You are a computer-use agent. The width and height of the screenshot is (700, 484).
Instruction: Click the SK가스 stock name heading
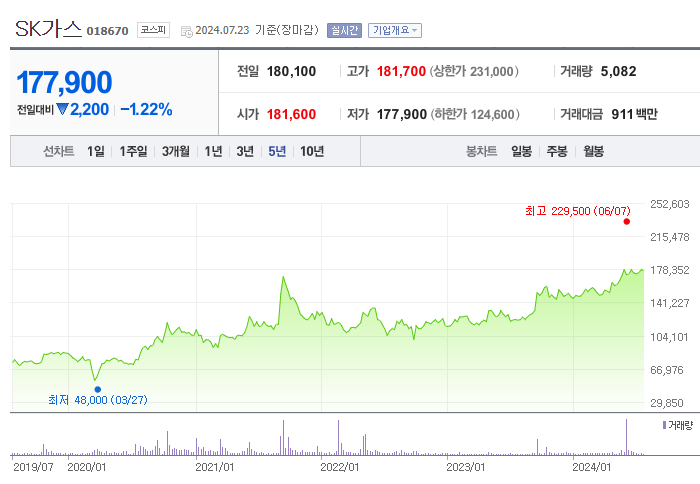coord(48,29)
